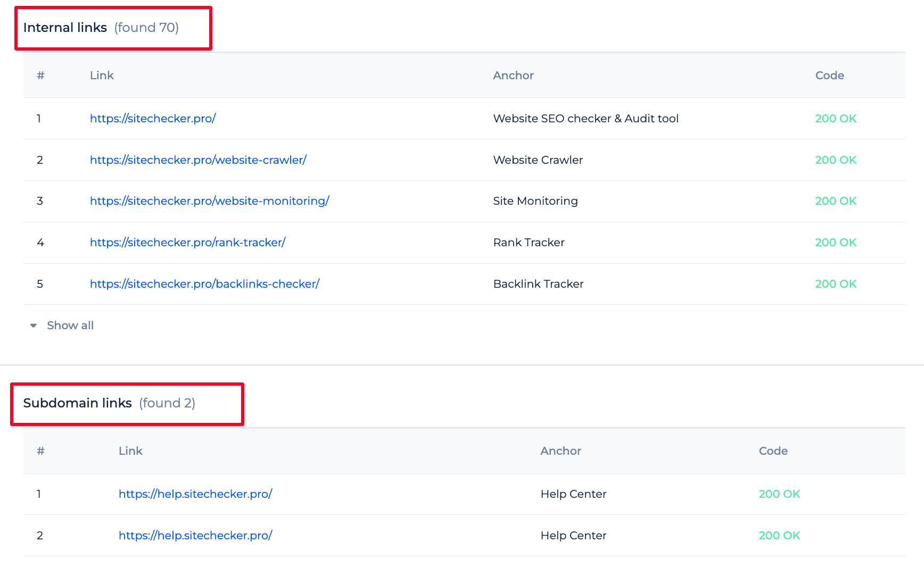Click the 200 OK code in subdomain row 2
This screenshot has height=584, width=924.
[x=779, y=536]
